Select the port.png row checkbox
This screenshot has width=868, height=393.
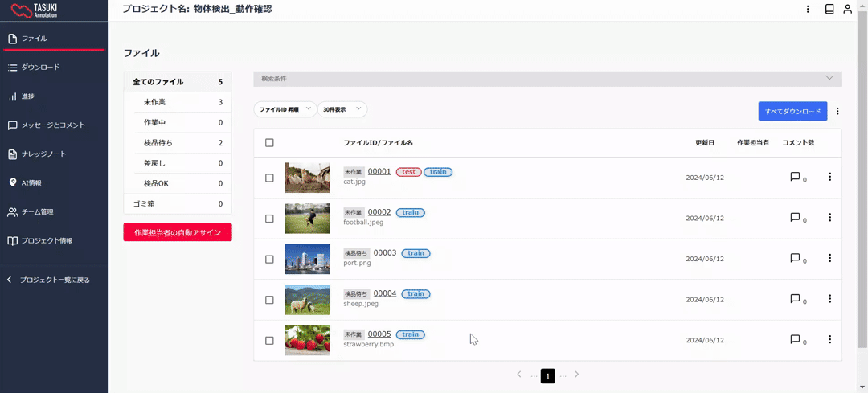point(269,259)
